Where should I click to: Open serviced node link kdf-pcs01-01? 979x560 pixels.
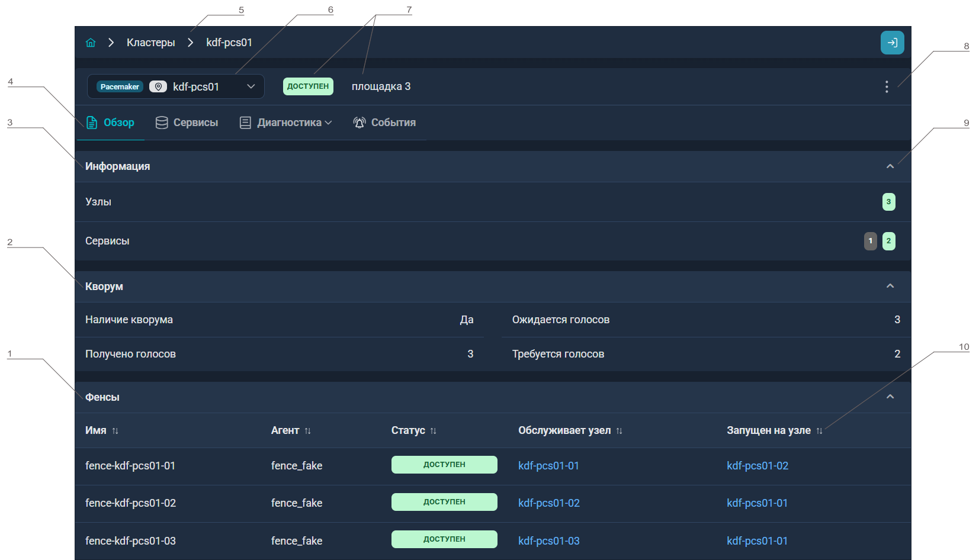[548, 466]
